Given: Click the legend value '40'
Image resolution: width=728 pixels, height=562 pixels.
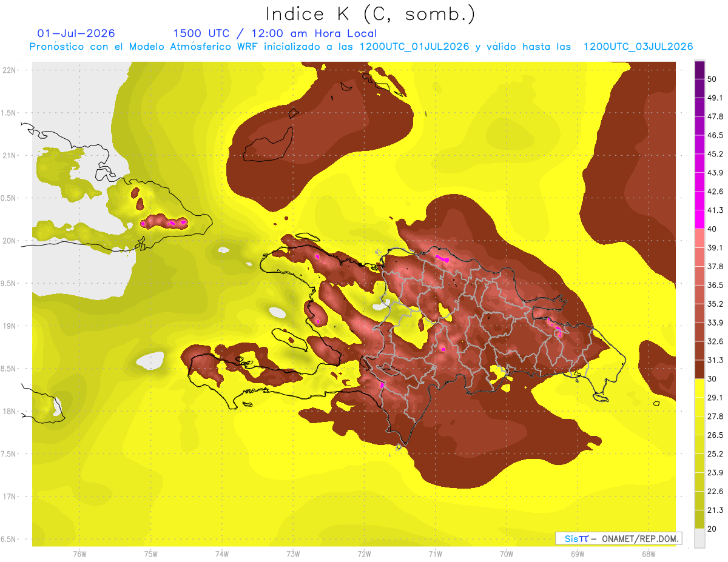Looking at the screenshot, I should pos(712,229).
